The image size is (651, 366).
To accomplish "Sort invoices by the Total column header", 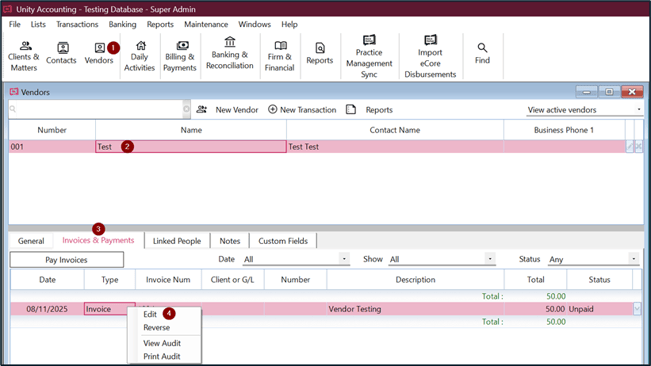I will [x=536, y=280].
